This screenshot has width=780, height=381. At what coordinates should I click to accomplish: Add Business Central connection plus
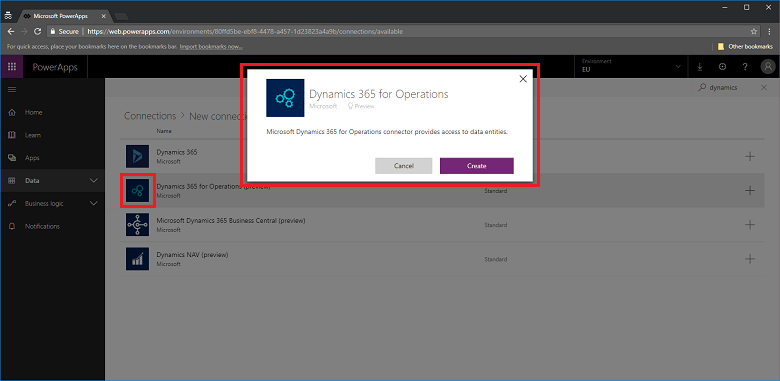click(x=750, y=225)
